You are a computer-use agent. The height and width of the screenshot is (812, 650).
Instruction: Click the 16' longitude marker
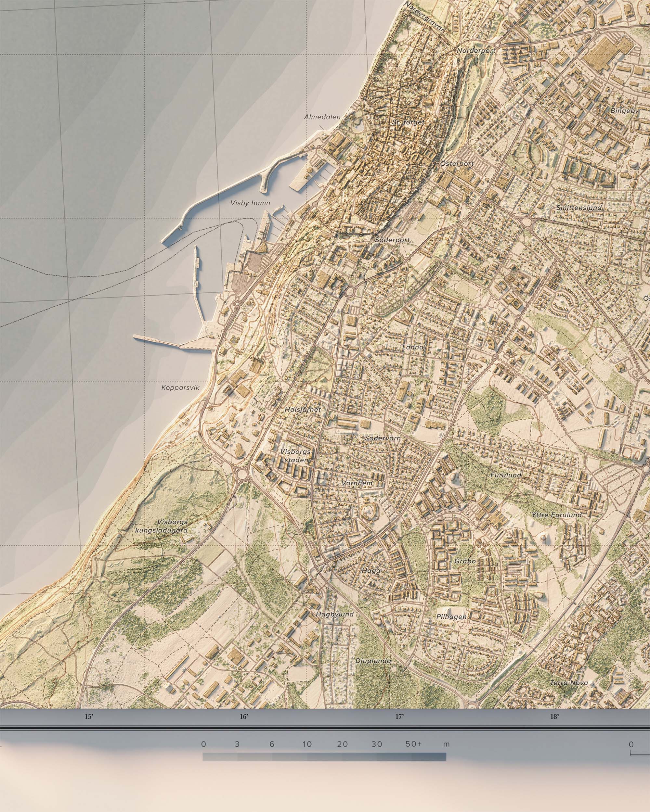coord(244,727)
